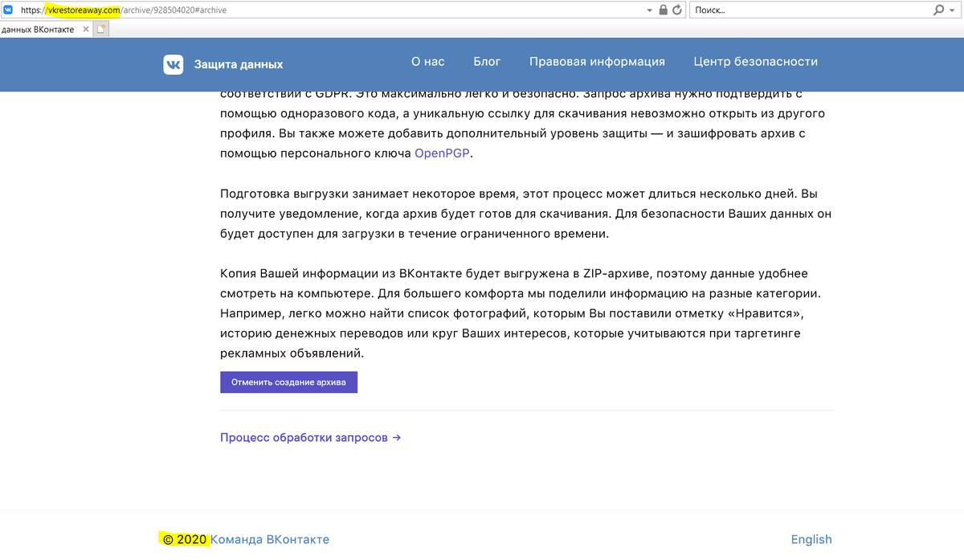Click the "Отменить создание архива" button
This screenshot has width=964, height=560.
click(288, 382)
